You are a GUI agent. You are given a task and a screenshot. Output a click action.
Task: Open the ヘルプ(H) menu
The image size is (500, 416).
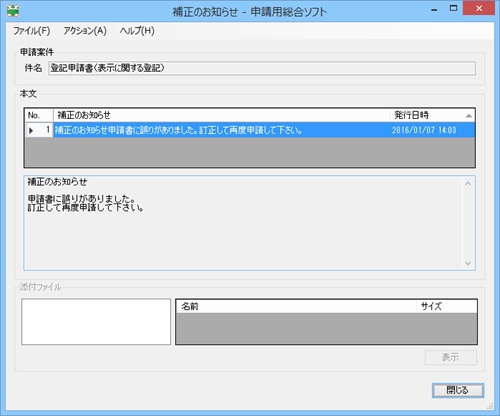click(x=137, y=31)
